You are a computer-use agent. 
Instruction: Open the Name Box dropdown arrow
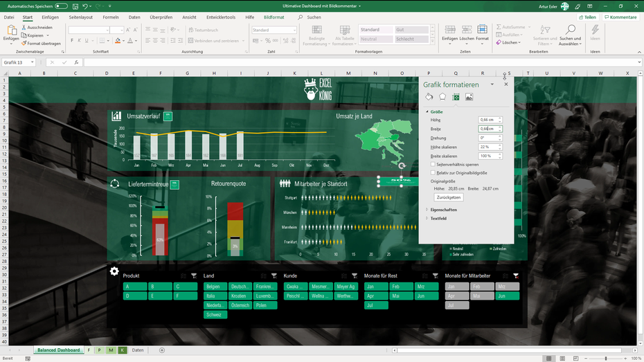point(33,62)
